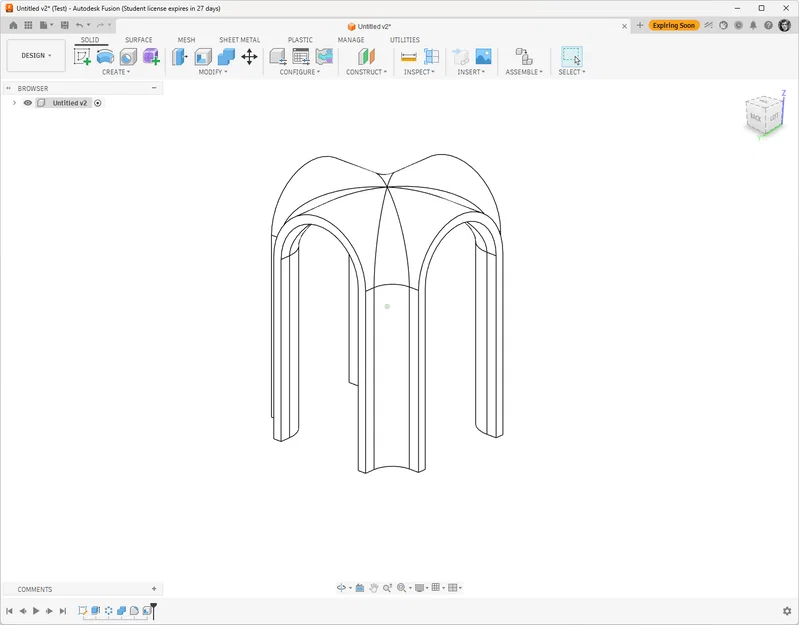Activate the window Select tool icon
The image size is (799, 625).
click(572, 57)
